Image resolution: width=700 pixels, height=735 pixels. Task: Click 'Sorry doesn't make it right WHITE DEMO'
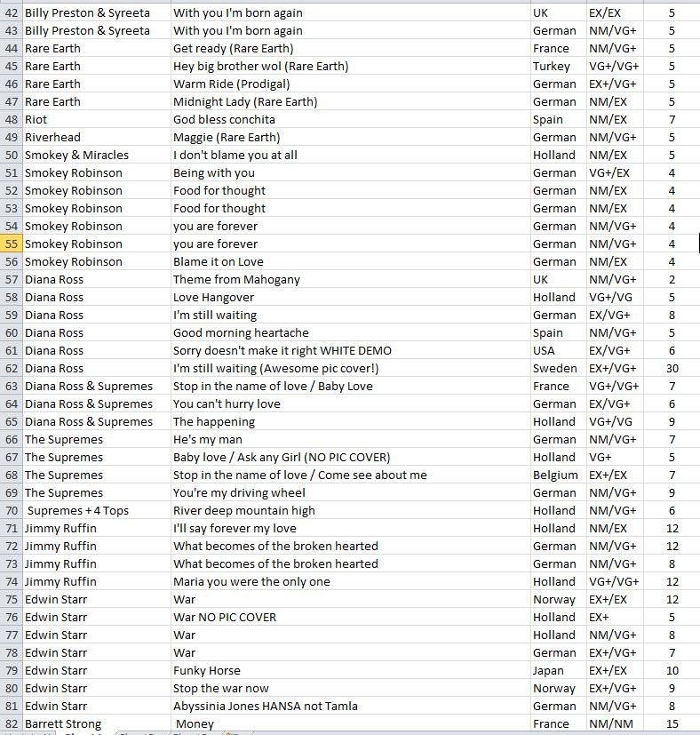coord(351,351)
